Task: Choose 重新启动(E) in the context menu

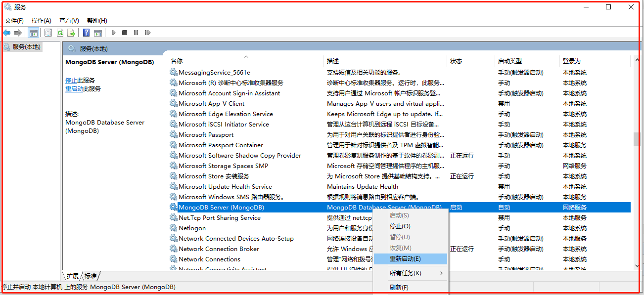Action: point(410,259)
